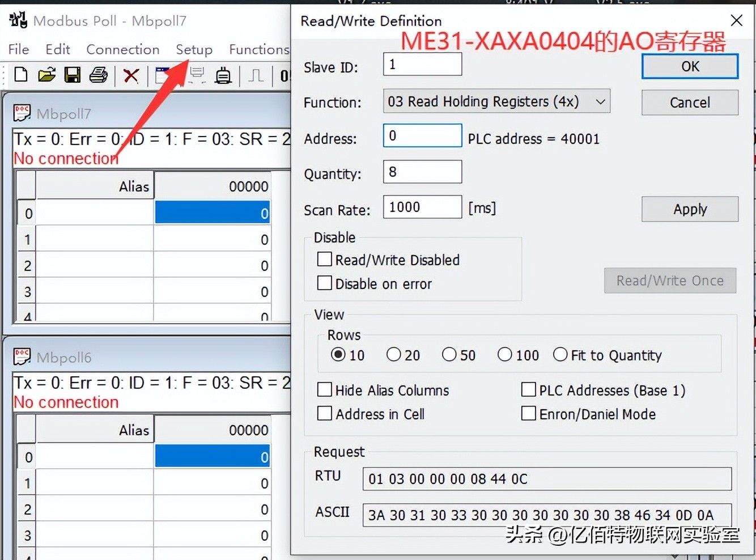The image size is (756, 560).
Task: Check Hide Alias Columns
Action: point(325,389)
